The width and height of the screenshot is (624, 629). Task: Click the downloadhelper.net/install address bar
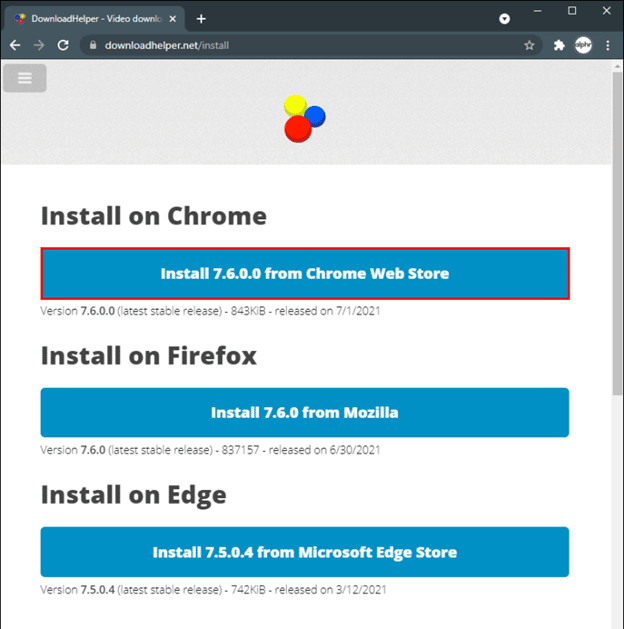(x=300, y=45)
